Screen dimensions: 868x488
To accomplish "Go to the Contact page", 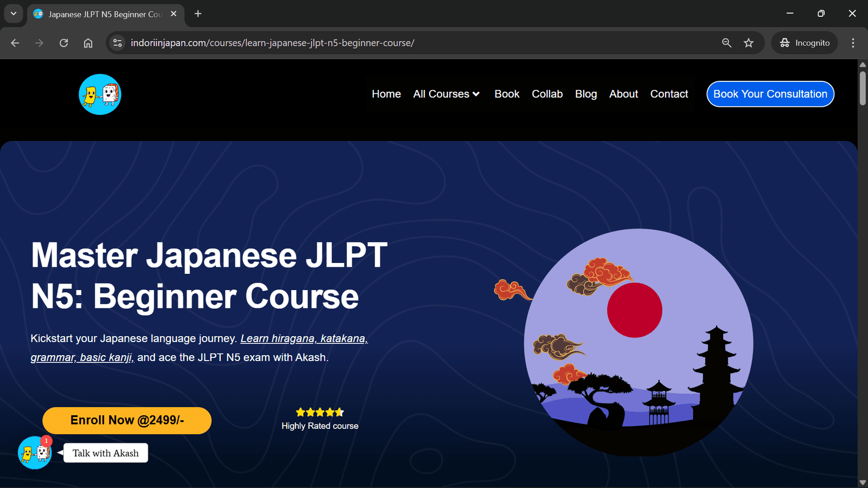I will pos(669,94).
